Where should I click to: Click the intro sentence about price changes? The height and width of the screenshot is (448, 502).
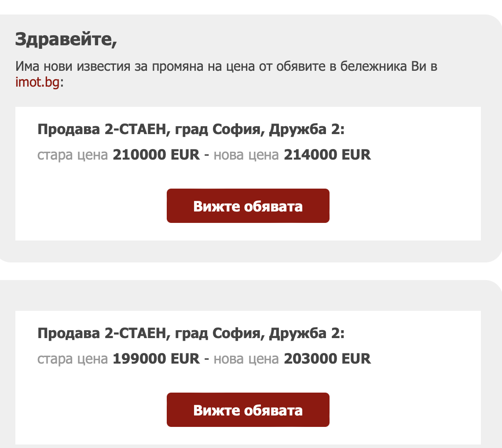point(226,66)
